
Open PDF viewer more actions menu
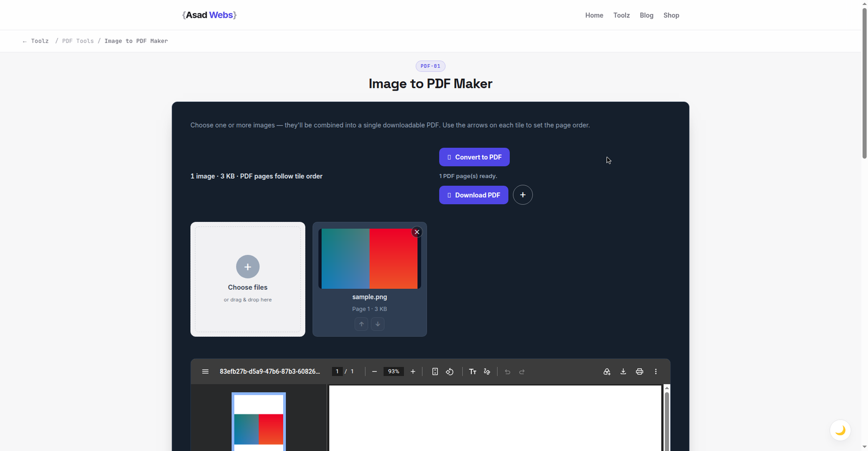click(x=656, y=371)
